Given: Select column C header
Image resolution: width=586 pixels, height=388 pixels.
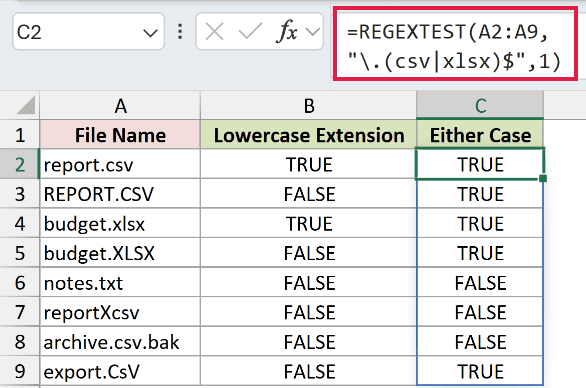Looking at the screenshot, I should pyautogui.click(x=480, y=106).
